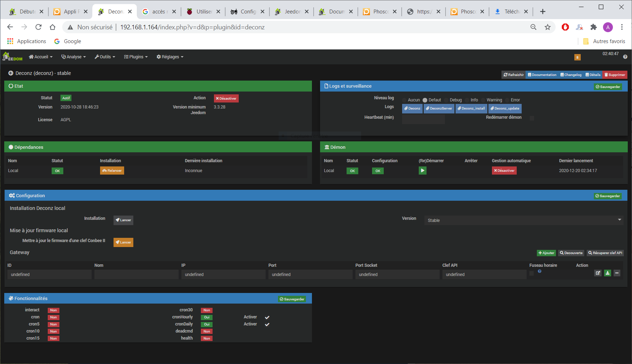Open the red shield extension icon
Viewport: 632px width, 364px height.
[565, 27]
